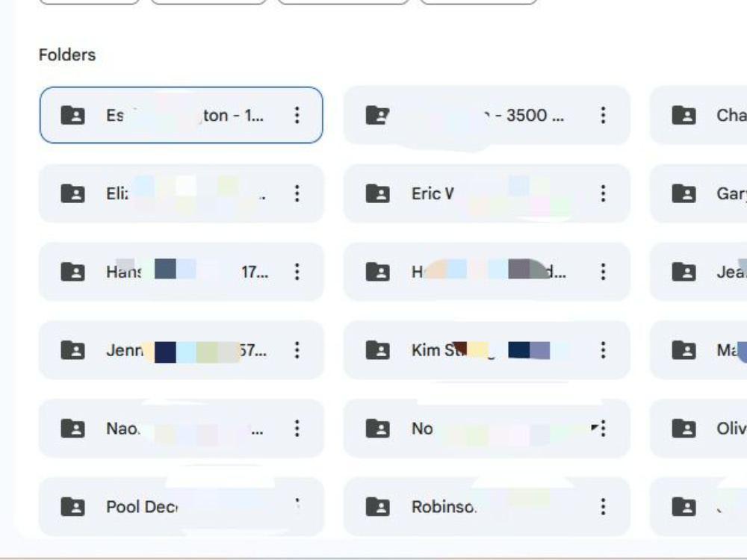
Task: Select the Kim folder tile
Action: coord(487,350)
